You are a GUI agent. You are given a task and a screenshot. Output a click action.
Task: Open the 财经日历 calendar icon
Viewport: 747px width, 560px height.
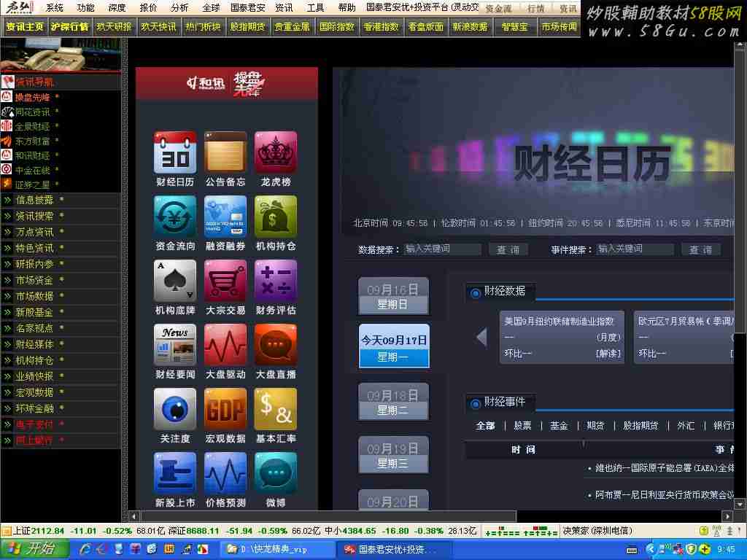175,152
